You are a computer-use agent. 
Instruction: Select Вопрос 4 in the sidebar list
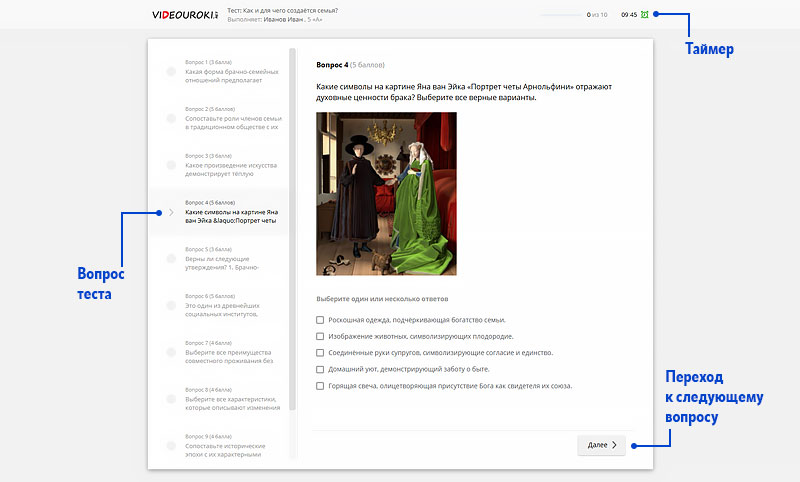coord(218,212)
